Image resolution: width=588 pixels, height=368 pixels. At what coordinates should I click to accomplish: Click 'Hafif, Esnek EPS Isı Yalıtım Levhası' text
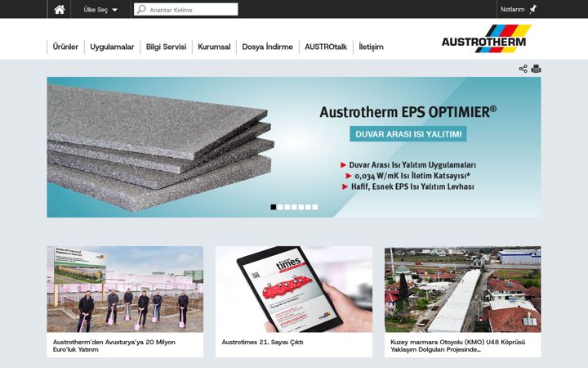412,186
